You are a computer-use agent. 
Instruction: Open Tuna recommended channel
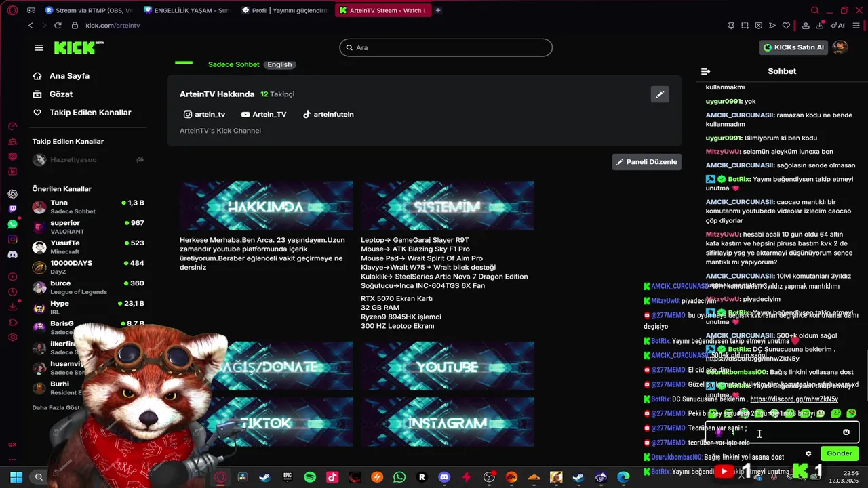[88, 207]
